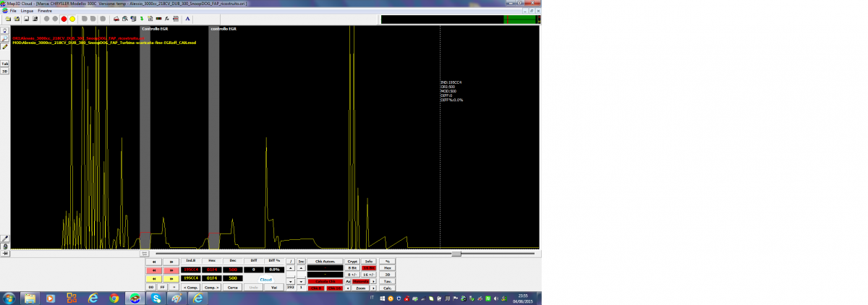Screen dimensions: 868x305
Task: Open Skype from the taskbar
Action: [x=156, y=298]
